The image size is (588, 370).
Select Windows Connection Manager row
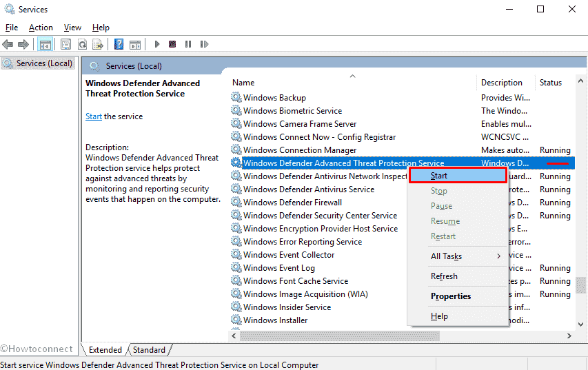[402, 150]
